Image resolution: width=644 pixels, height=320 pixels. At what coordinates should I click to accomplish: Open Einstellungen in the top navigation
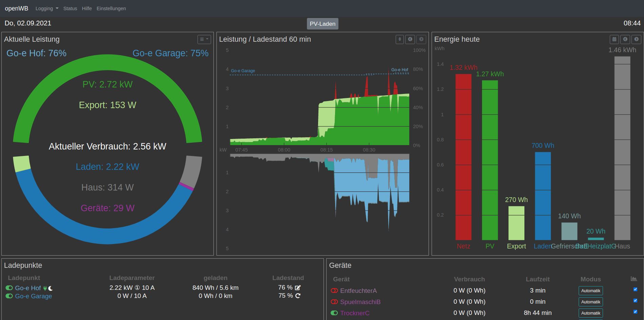[x=111, y=8]
